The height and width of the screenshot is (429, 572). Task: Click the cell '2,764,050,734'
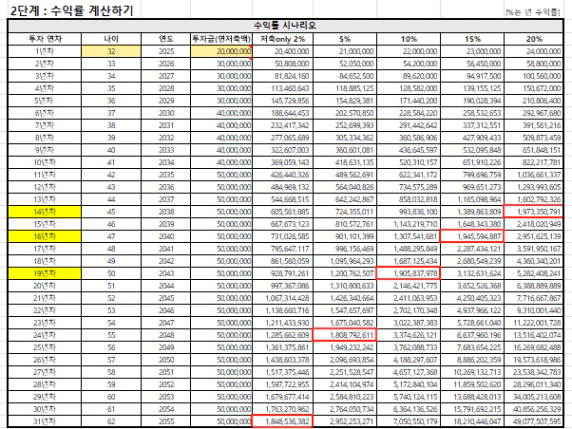click(345, 409)
